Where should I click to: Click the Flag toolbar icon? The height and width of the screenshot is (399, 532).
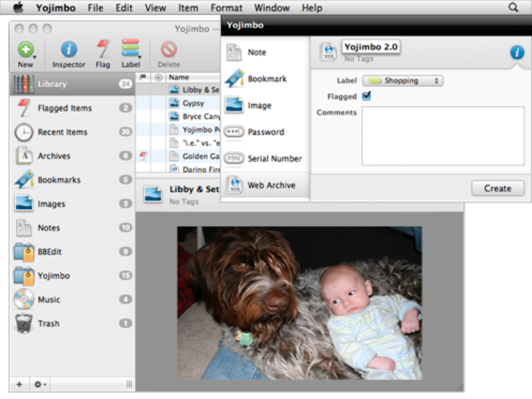click(x=102, y=50)
